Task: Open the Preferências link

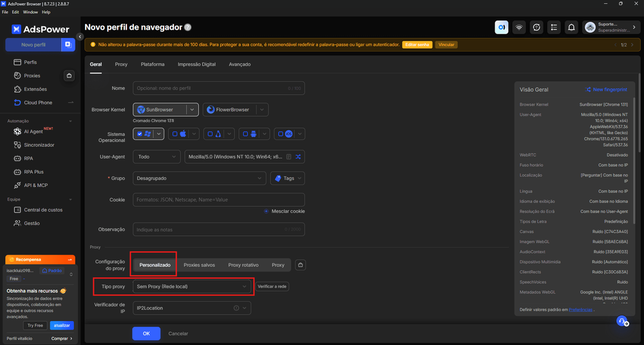Action: coord(580,310)
